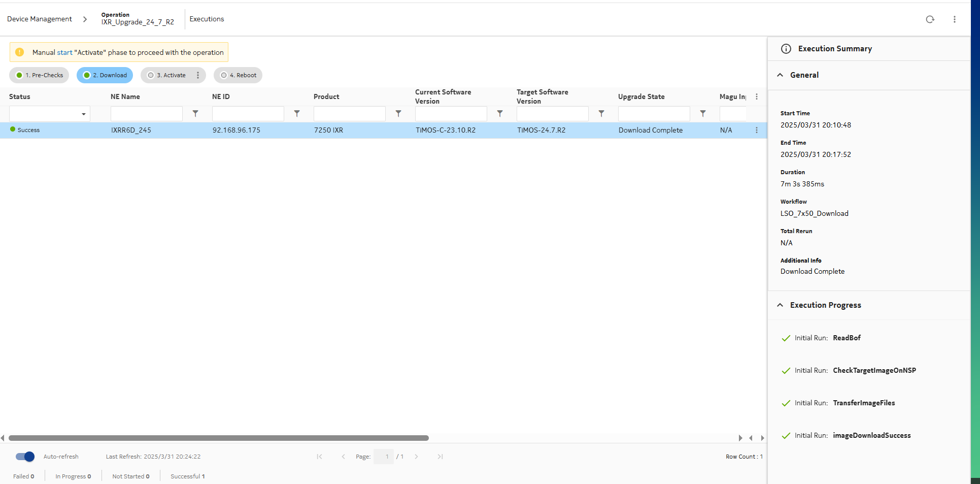980x484 pixels.
Task: Click the Upgrade State filter icon
Action: [703, 114]
